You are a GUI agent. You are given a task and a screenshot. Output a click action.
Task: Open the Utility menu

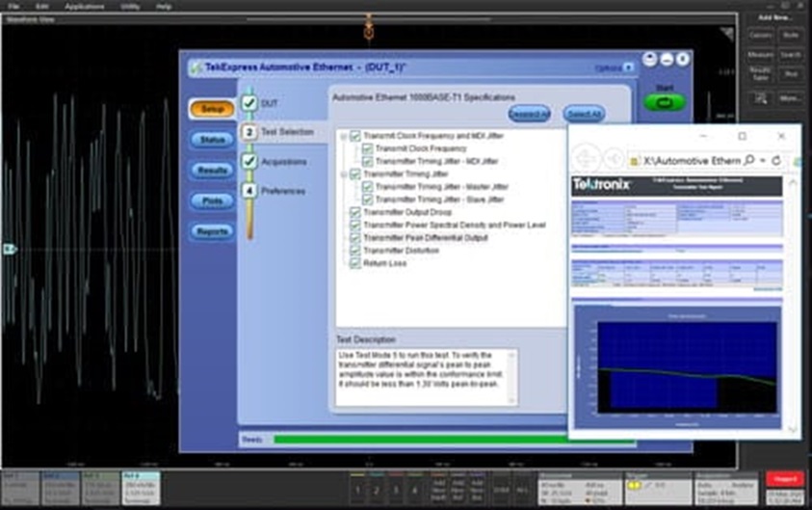click(130, 6)
